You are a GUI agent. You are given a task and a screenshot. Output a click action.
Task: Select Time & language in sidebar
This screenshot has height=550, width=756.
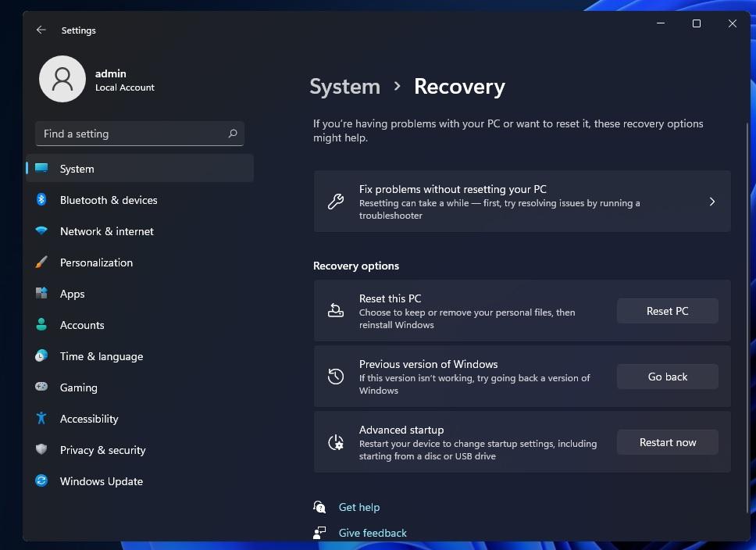pos(102,356)
